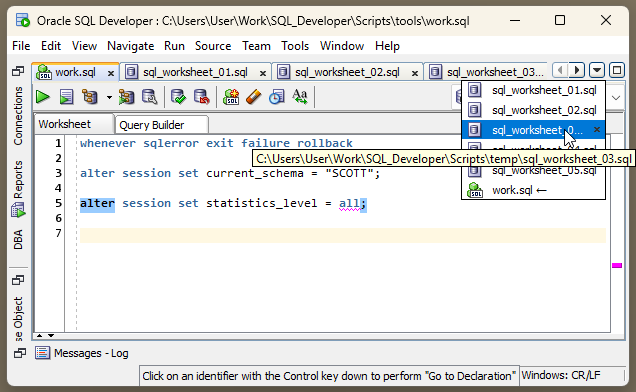Click the sql_worksheet_01.sql icon in list
The height and width of the screenshot is (392, 636).
click(475, 90)
